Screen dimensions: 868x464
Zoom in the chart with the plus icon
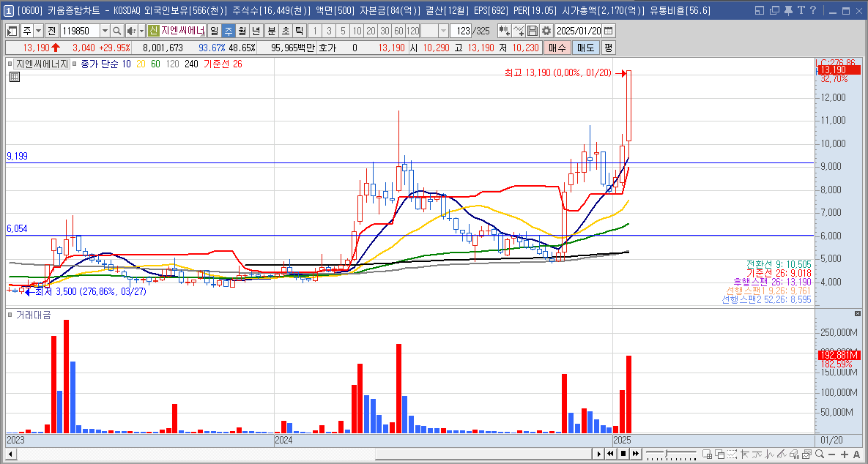[x=845, y=454]
